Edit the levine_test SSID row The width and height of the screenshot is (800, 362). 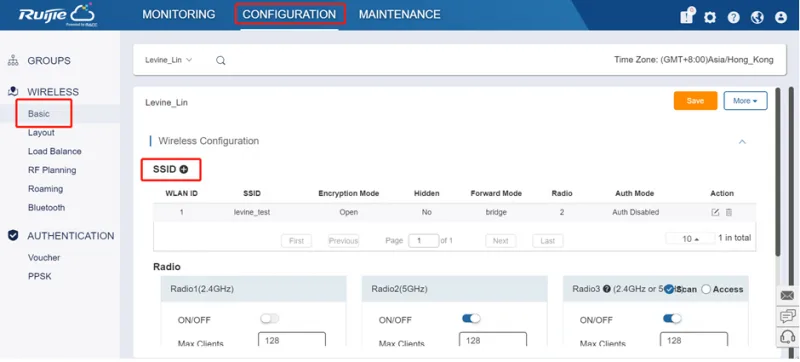[715, 212]
